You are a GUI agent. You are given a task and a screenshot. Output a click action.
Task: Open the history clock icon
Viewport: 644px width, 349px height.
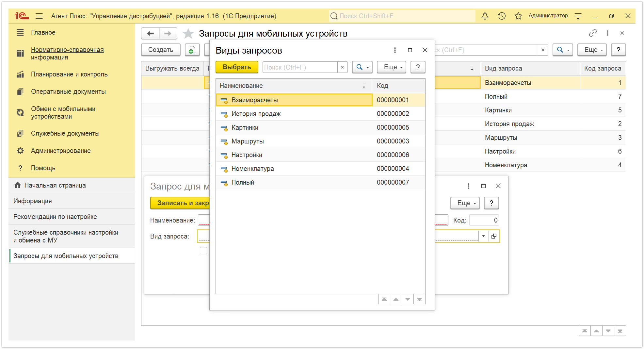click(x=502, y=16)
